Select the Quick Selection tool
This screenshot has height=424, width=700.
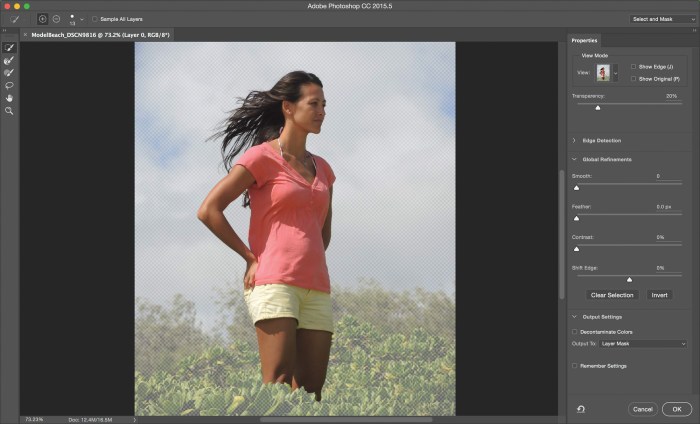coord(9,47)
